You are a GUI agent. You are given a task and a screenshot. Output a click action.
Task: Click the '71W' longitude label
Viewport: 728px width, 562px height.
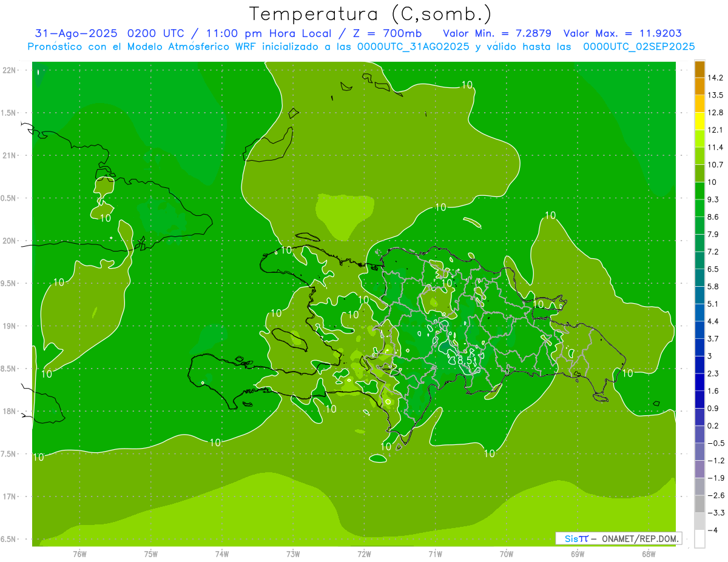click(x=435, y=554)
